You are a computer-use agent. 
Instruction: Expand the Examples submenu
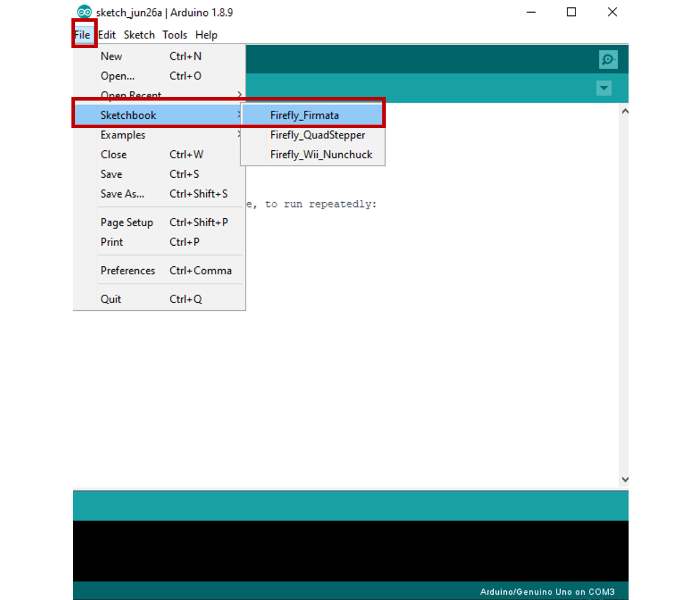click(159, 135)
